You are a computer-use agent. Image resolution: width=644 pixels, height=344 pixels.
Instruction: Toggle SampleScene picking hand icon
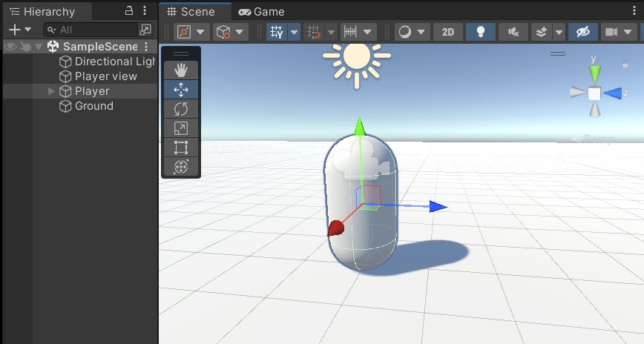pyautogui.click(x=25, y=47)
